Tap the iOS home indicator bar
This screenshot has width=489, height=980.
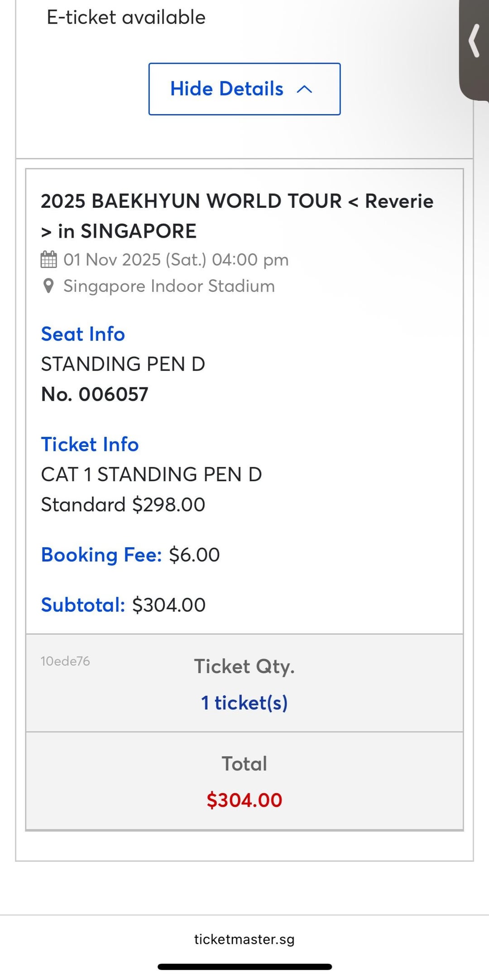pos(244,967)
